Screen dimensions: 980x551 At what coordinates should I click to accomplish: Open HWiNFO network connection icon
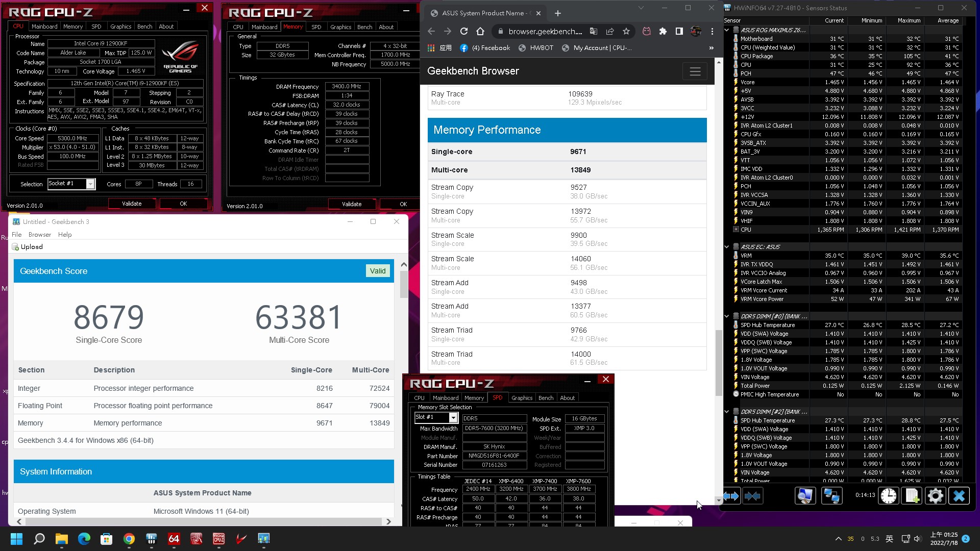(831, 496)
